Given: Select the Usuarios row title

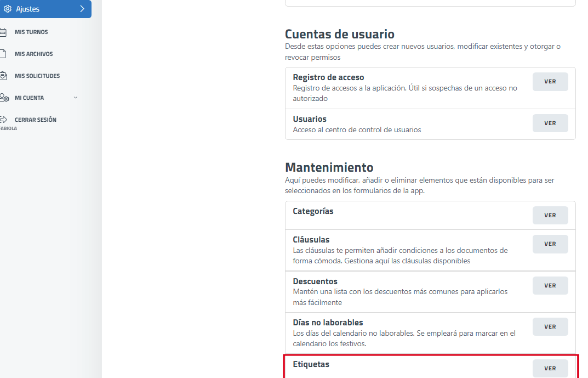Looking at the screenshot, I should [x=310, y=119].
